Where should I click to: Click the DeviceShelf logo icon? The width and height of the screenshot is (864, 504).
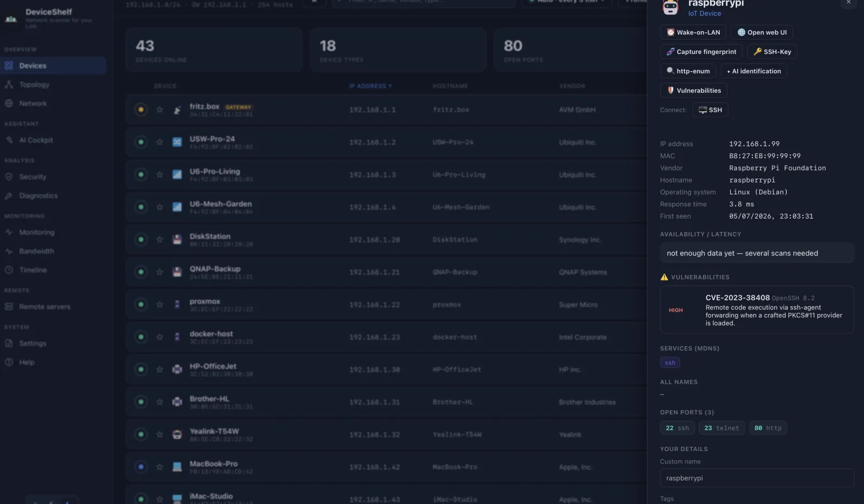(x=11, y=19)
